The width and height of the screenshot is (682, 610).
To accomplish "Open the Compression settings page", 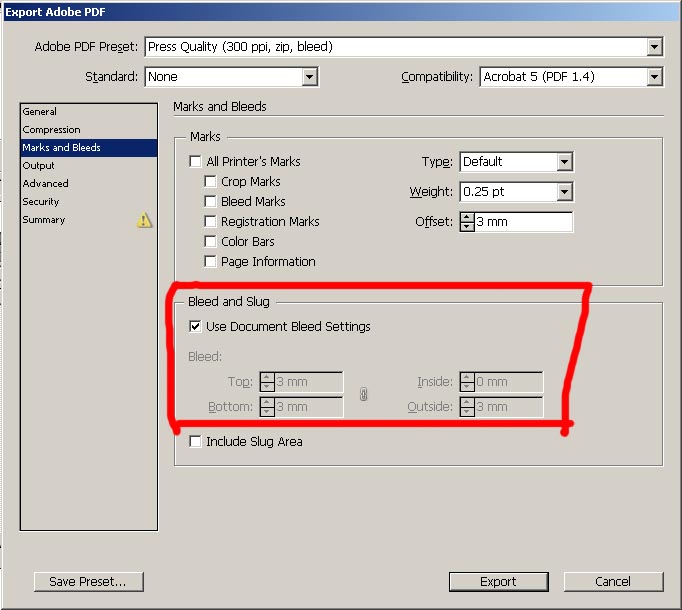I will pos(89,130).
